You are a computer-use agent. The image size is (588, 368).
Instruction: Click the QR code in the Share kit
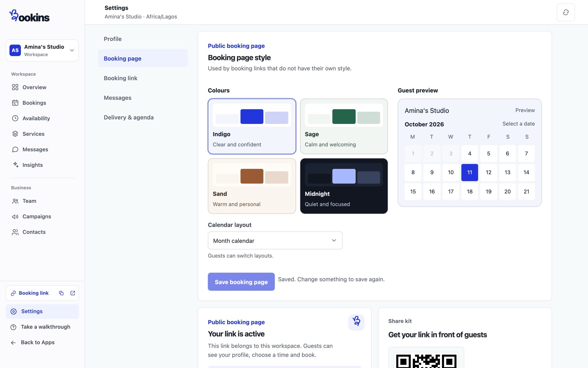426,361
